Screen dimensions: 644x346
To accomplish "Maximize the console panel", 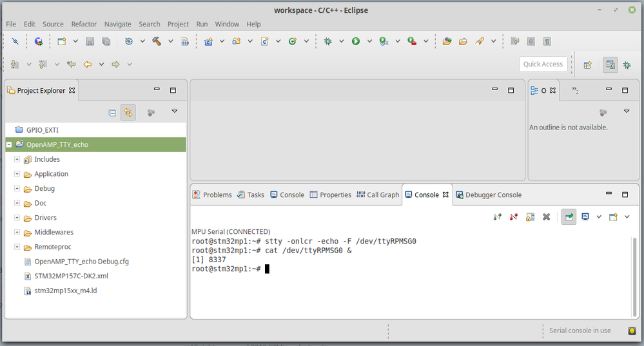I will [x=625, y=195].
